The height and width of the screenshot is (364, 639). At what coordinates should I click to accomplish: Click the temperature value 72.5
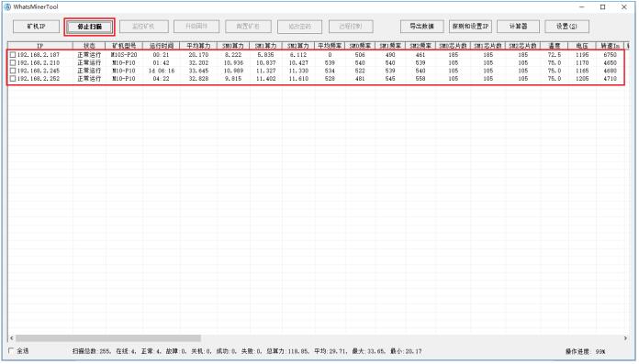(555, 55)
